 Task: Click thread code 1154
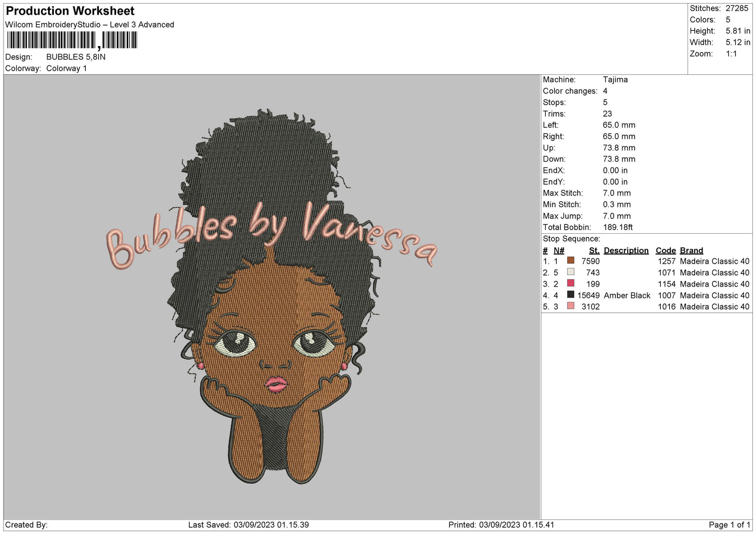click(x=667, y=284)
